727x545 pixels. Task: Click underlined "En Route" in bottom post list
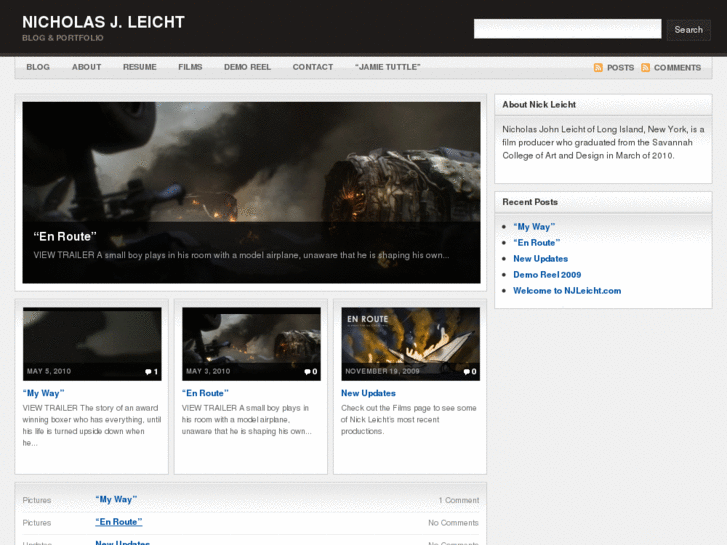click(119, 522)
